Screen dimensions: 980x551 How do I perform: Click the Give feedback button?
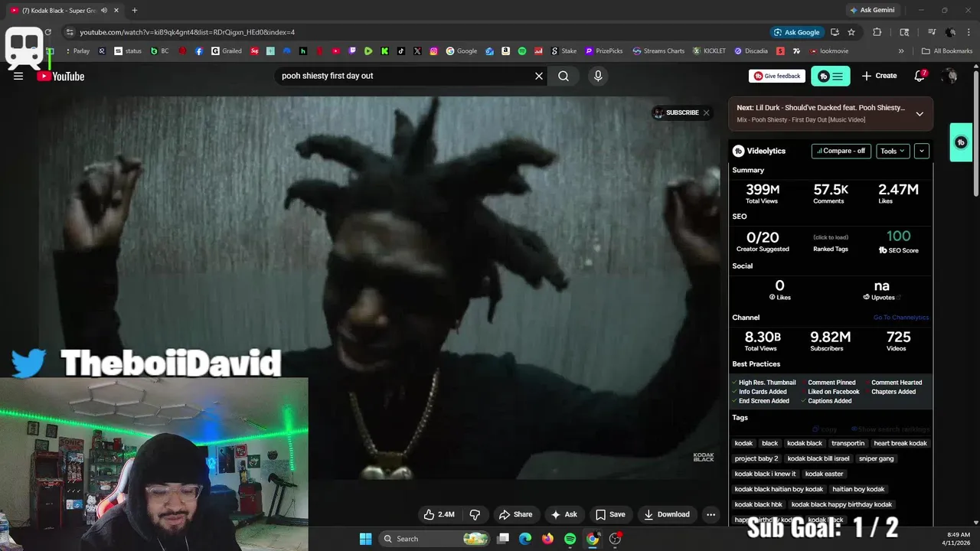[777, 76]
